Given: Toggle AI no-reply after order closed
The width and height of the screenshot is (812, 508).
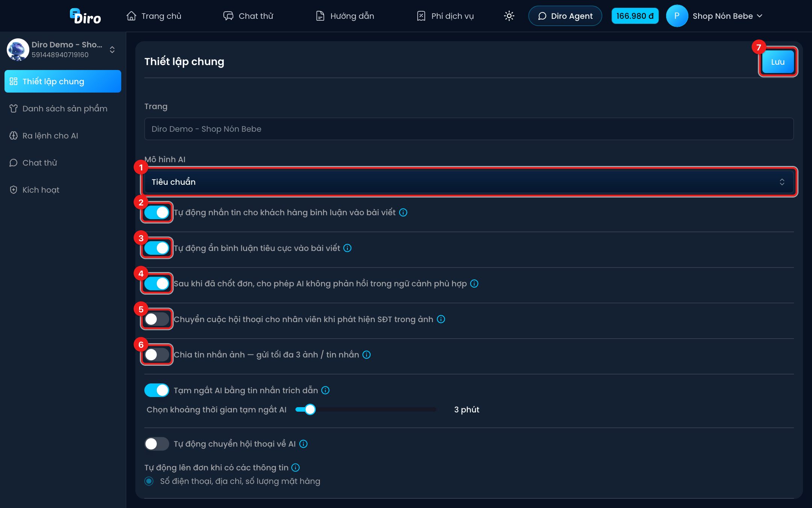Looking at the screenshot, I should tap(157, 283).
